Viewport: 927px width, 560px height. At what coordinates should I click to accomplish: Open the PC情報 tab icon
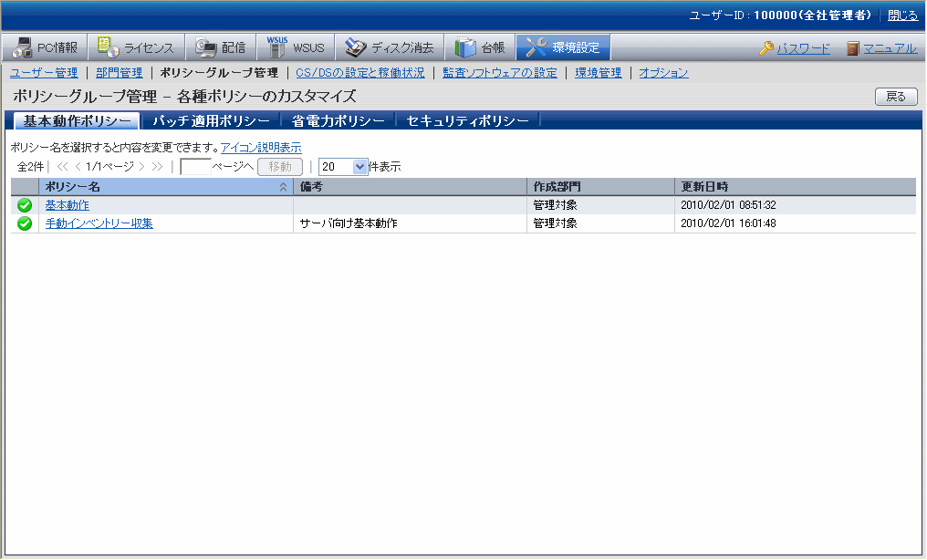22,47
